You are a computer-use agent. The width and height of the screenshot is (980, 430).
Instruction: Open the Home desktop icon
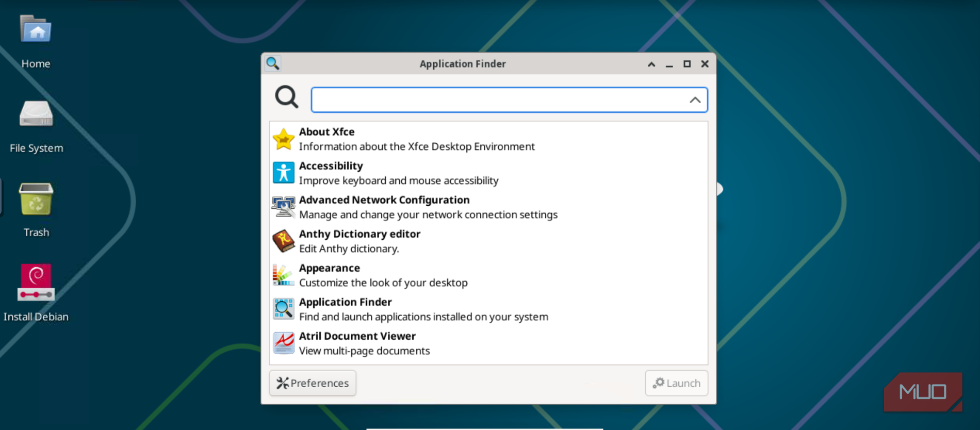click(36, 29)
